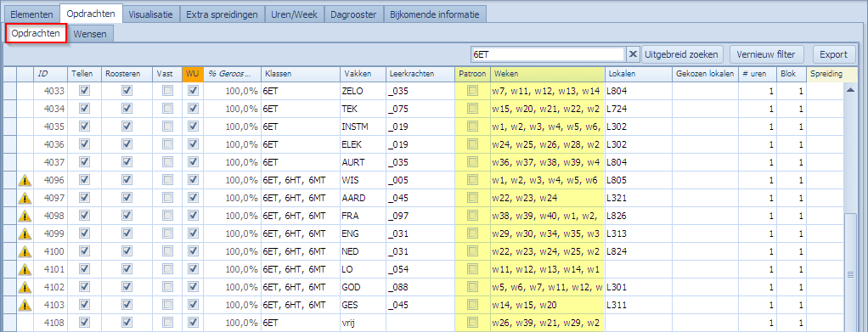The image size is (868, 332).
Task: Select the AURT subject cell
Action: click(363, 162)
